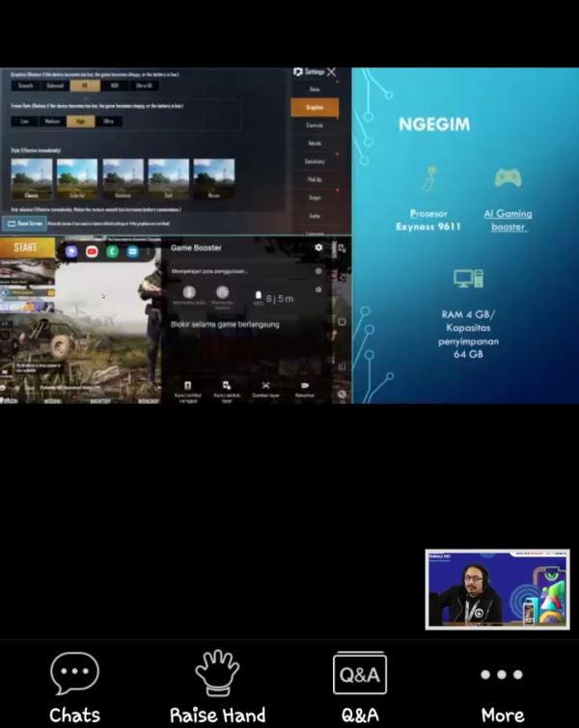Open the Audio settings tab
579x728 pixels.
click(315, 216)
